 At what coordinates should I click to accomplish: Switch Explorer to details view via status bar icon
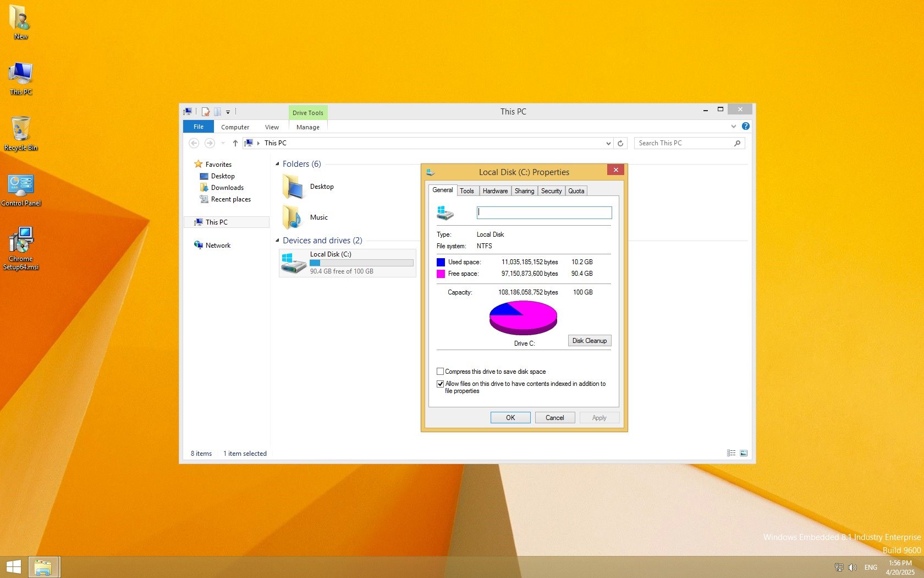click(731, 453)
